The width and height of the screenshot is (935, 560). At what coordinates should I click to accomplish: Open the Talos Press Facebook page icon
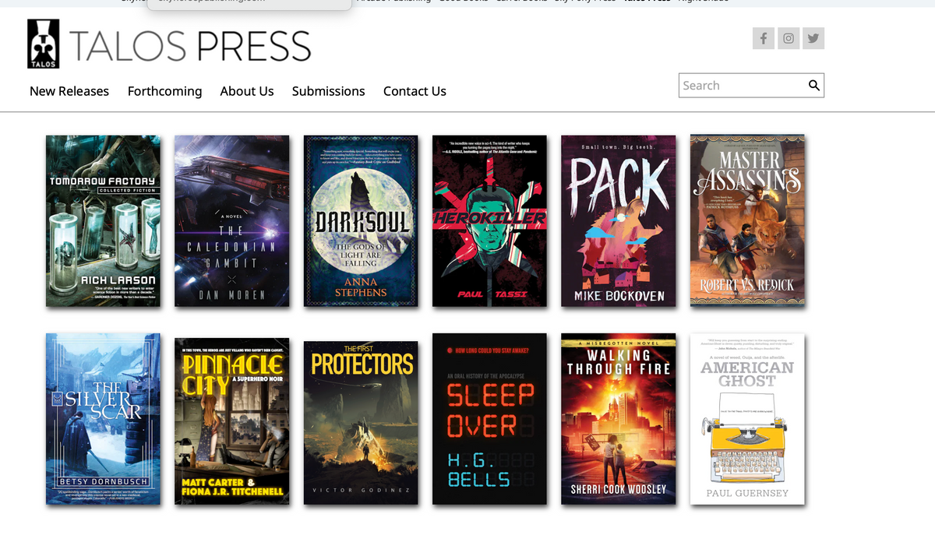(763, 37)
